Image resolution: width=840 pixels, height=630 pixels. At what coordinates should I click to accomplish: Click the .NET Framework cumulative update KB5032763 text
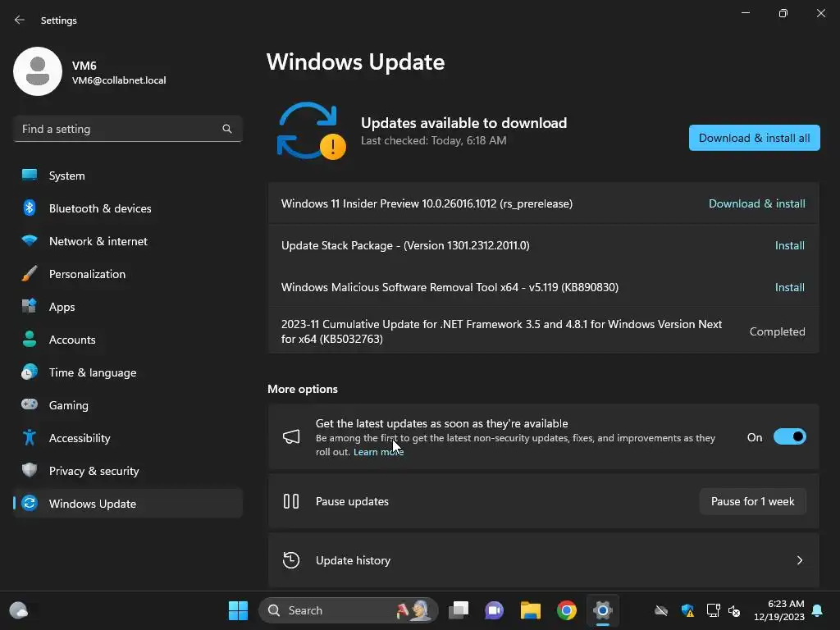click(501, 331)
